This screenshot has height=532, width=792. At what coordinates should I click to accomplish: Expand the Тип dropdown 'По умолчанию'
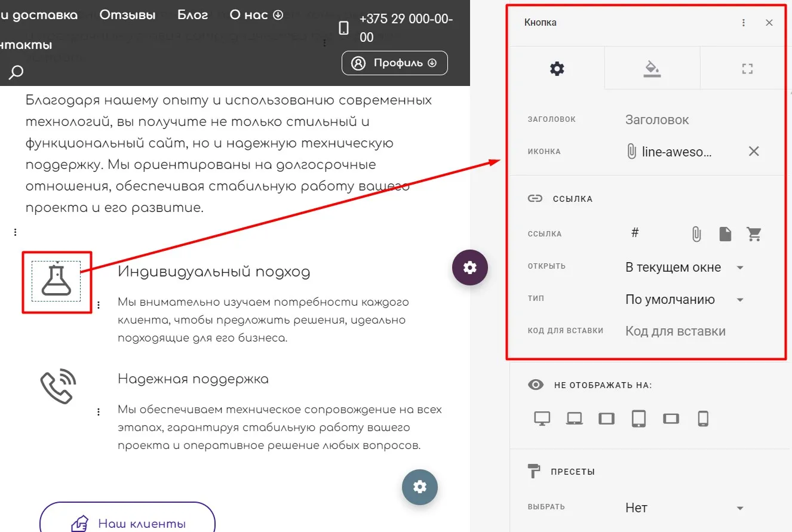[x=685, y=300]
